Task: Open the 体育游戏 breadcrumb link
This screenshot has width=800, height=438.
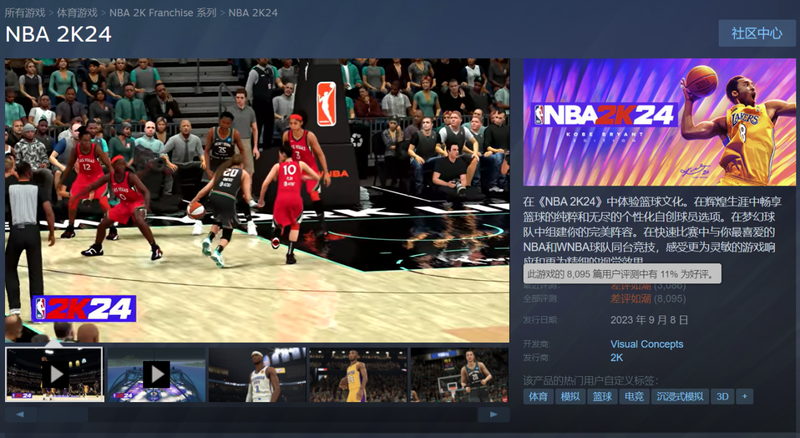Action: coord(77,12)
